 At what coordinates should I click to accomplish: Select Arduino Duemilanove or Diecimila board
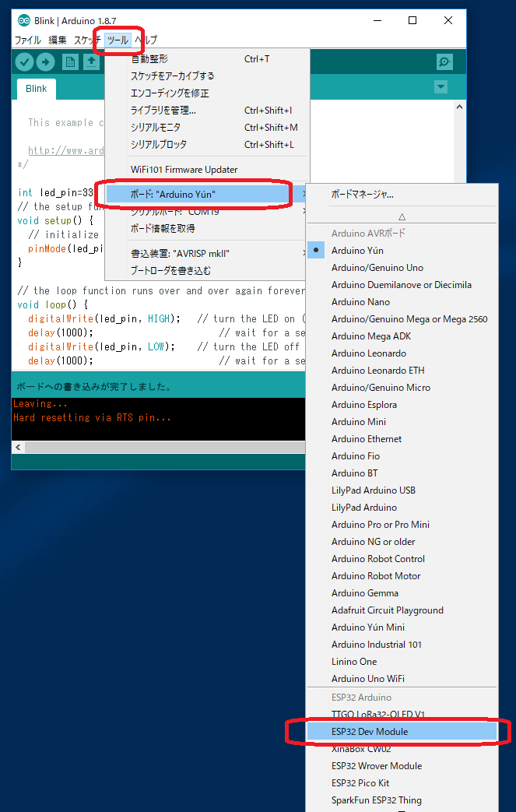click(402, 285)
